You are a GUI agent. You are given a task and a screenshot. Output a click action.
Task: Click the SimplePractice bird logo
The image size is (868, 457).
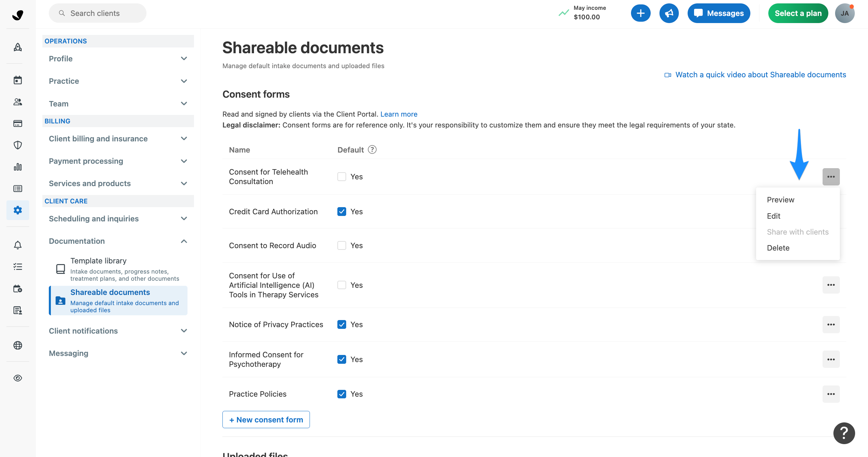tap(18, 15)
